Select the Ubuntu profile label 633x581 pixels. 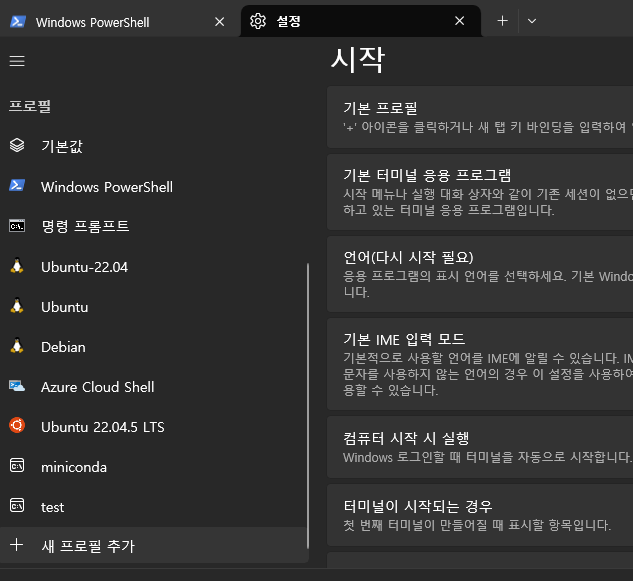click(x=65, y=307)
